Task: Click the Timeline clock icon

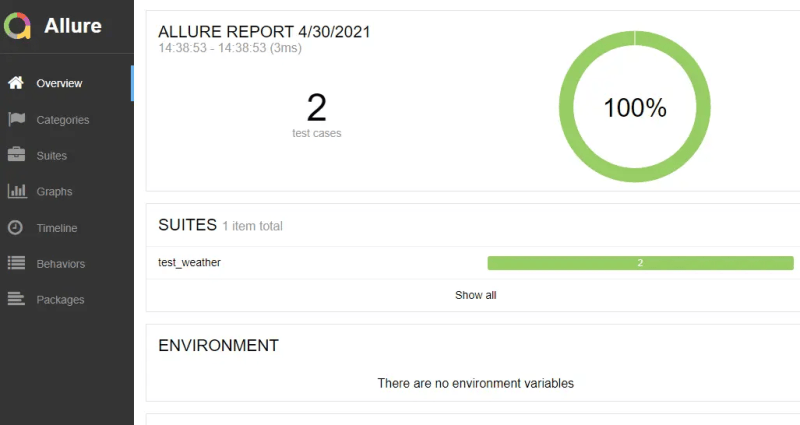Action: tap(16, 228)
